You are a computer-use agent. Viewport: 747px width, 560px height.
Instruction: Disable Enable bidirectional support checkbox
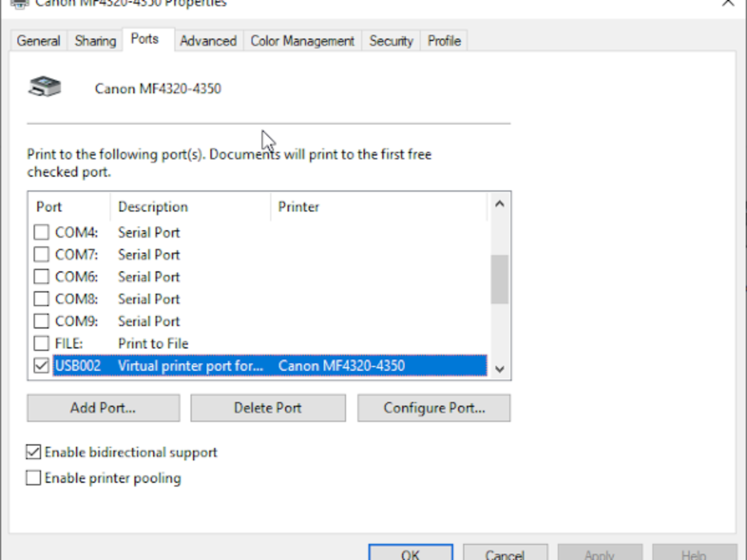click(34, 452)
